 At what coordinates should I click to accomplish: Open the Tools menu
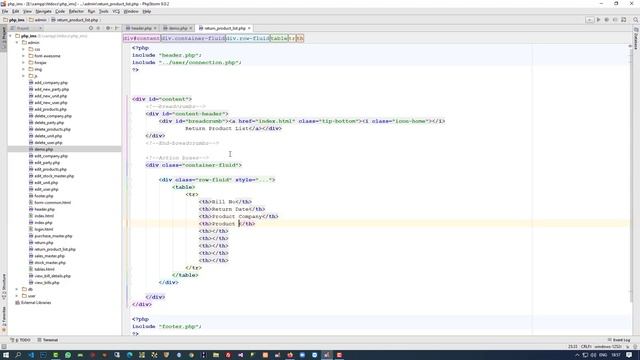pyautogui.click(x=104, y=11)
